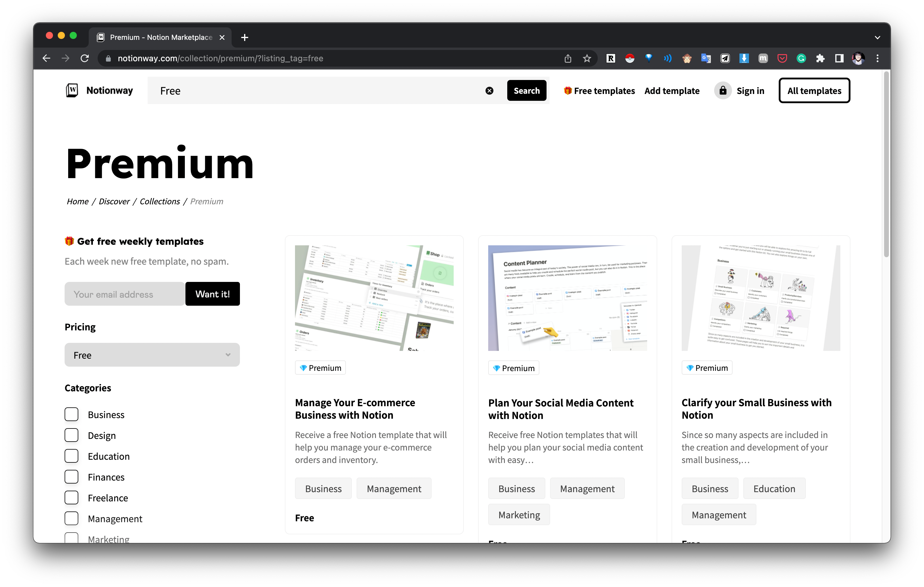Click Add template in the navigation
Viewport: 924px width, 587px height.
[x=672, y=90]
